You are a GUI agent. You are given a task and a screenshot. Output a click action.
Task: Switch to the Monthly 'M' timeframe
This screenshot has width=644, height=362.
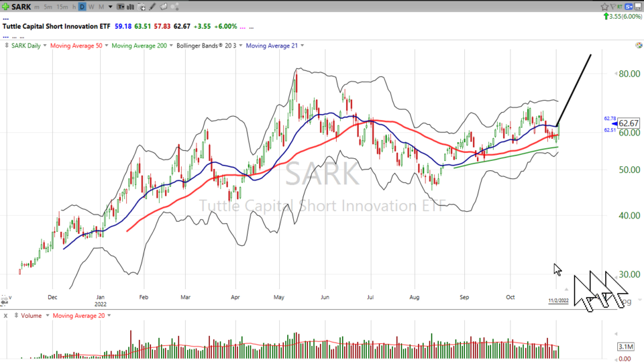point(101,7)
